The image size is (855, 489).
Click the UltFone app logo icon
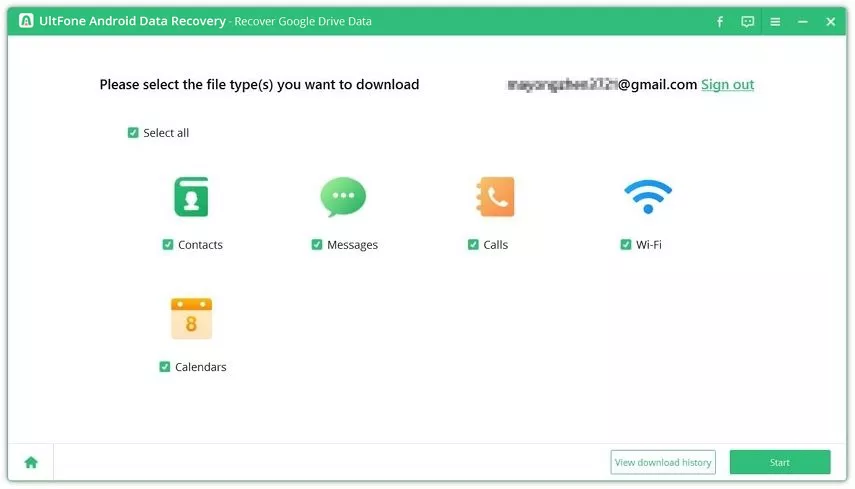[26, 21]
